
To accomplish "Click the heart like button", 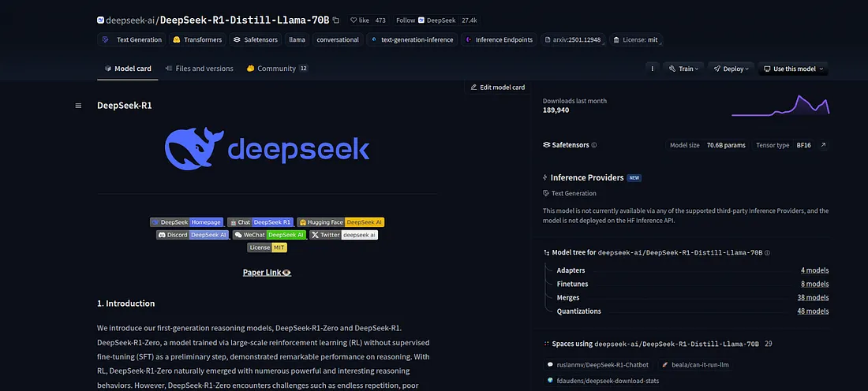I will click(360, 20).
